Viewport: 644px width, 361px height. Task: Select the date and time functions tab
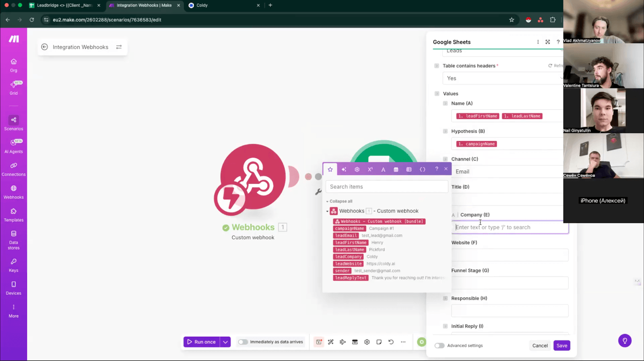tap(396, 170)
